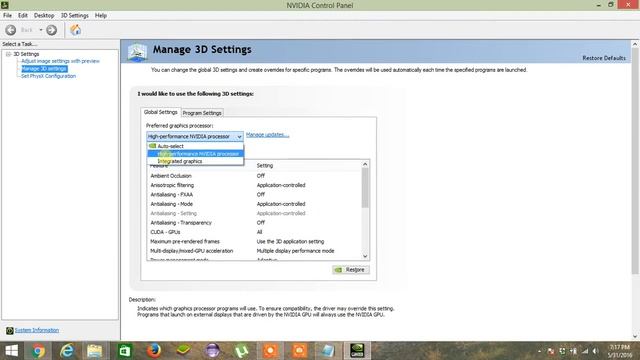Open the Windows Start button
Viewport: 640px width, 360px height.
pyautogui.click(x=11, y=351)
